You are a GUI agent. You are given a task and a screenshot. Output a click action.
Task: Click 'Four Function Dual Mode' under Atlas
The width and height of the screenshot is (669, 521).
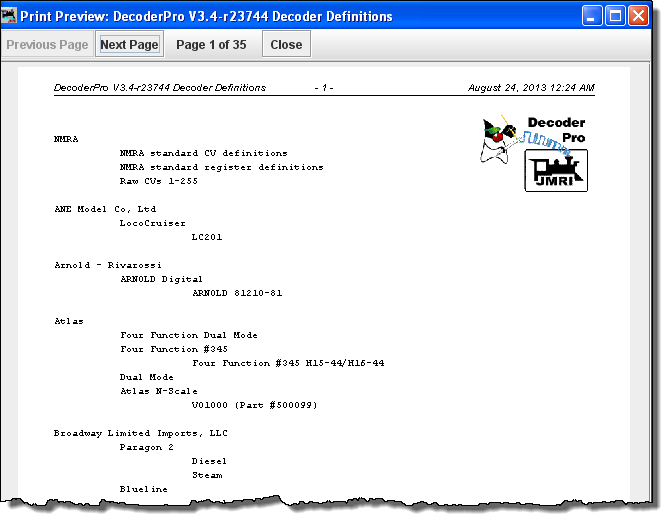point(188,335)
